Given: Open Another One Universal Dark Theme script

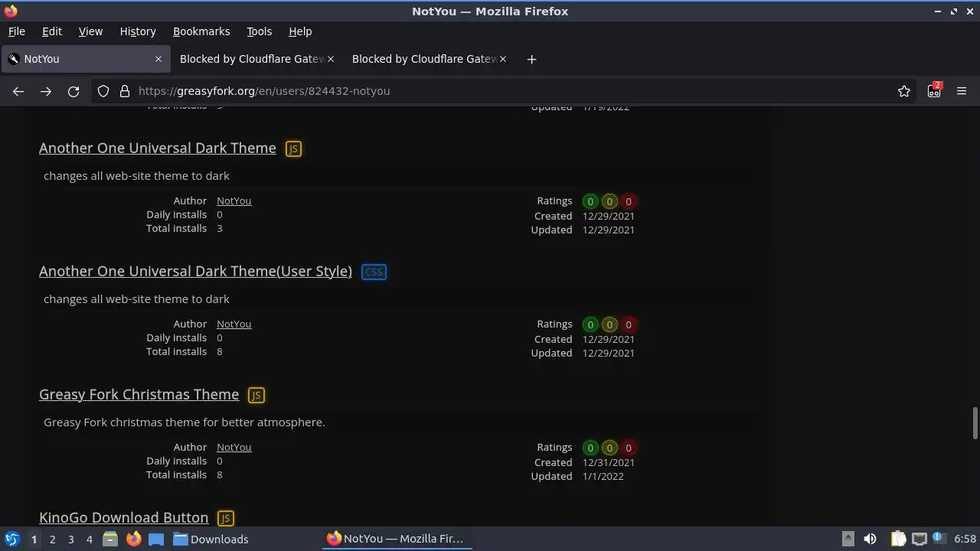Looking at the screenshot, I should 158,148.
